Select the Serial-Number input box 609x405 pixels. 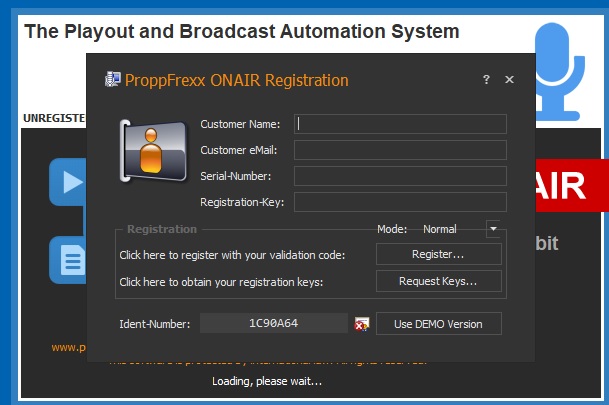click(x=400, y=176)
